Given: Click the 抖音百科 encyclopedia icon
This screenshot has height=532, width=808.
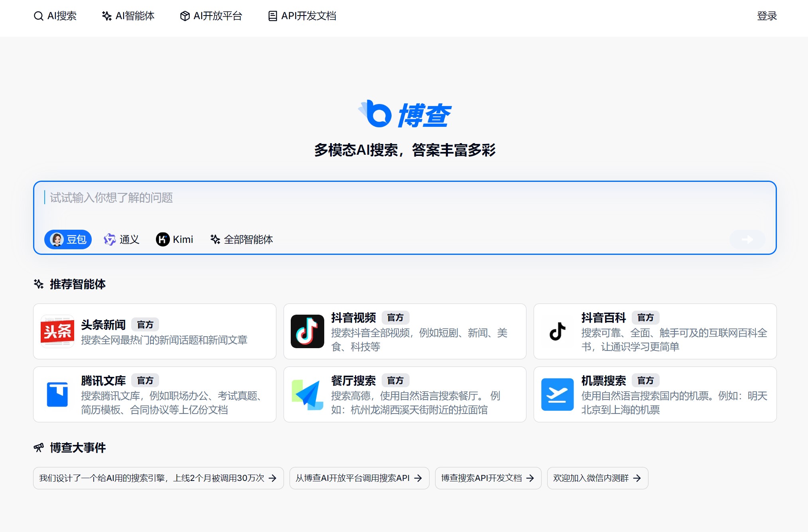Looking at the screenshot, I should [557, 331].
